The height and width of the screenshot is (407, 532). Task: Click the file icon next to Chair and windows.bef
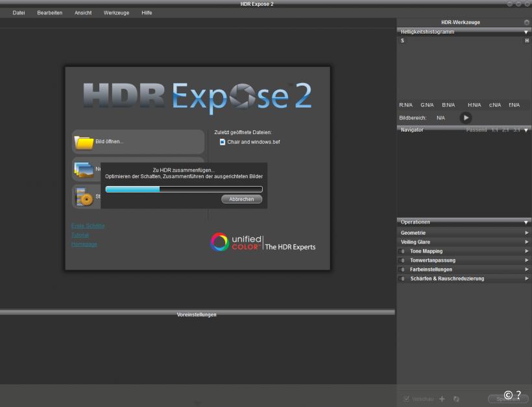coord(223,142)
